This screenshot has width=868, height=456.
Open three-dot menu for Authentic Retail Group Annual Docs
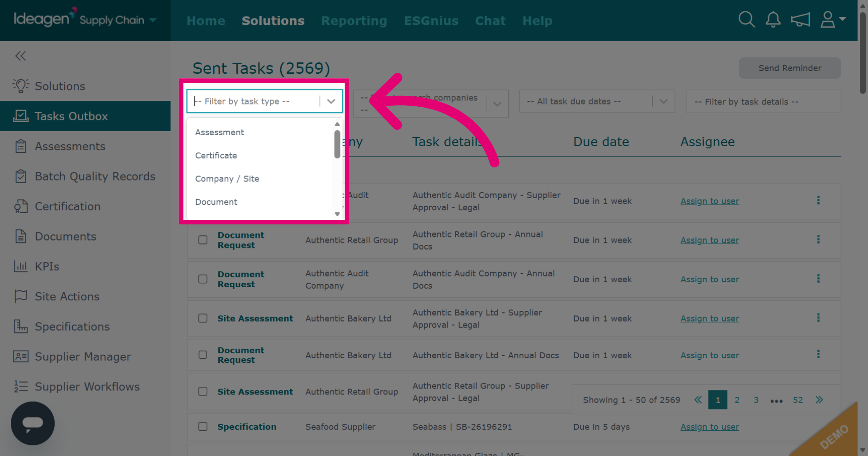[x=818, y=240]
